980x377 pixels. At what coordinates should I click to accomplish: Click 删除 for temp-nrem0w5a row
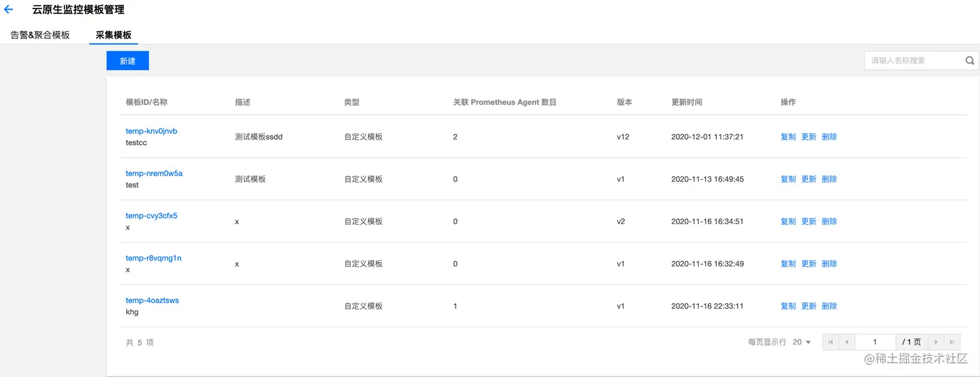click(x=830, y=179)
